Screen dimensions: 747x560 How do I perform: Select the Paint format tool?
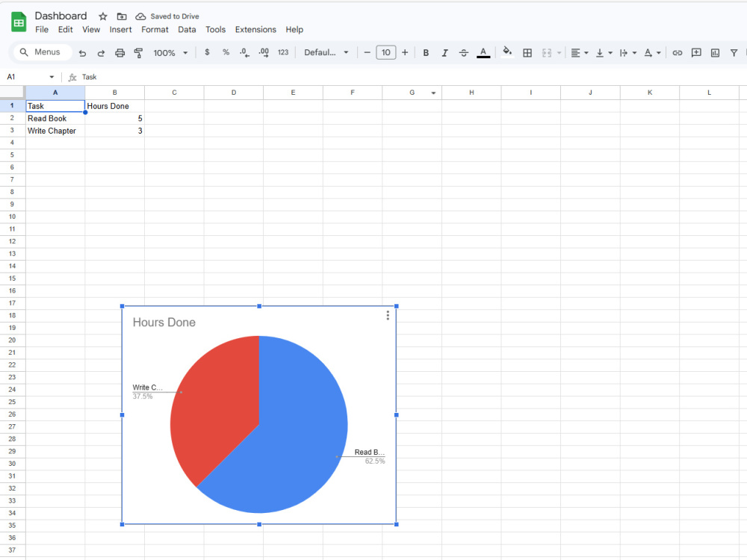[139, 53]
